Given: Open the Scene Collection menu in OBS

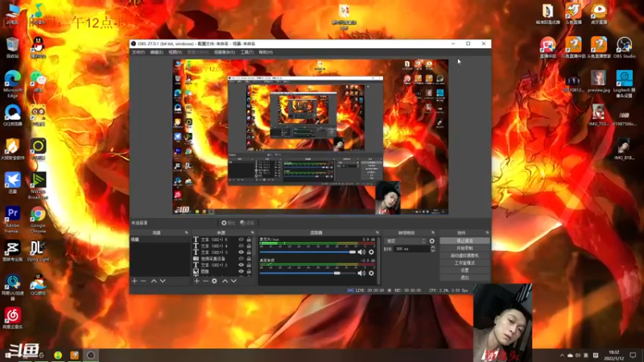Looking at the screenshot, I should pos(225,52).
